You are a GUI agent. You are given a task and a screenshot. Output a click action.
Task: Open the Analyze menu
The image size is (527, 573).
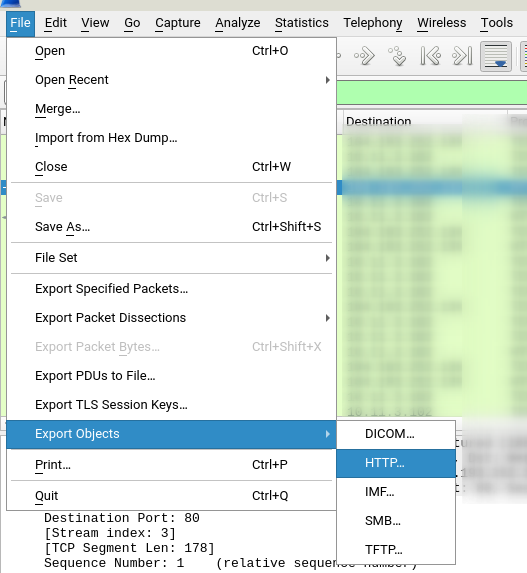point(238,23)
